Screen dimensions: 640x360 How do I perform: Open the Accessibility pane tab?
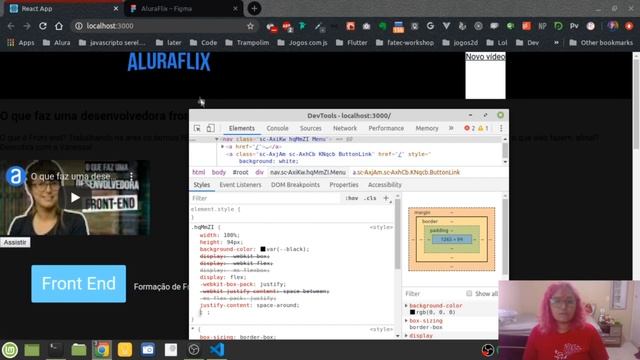click(385, 185)
